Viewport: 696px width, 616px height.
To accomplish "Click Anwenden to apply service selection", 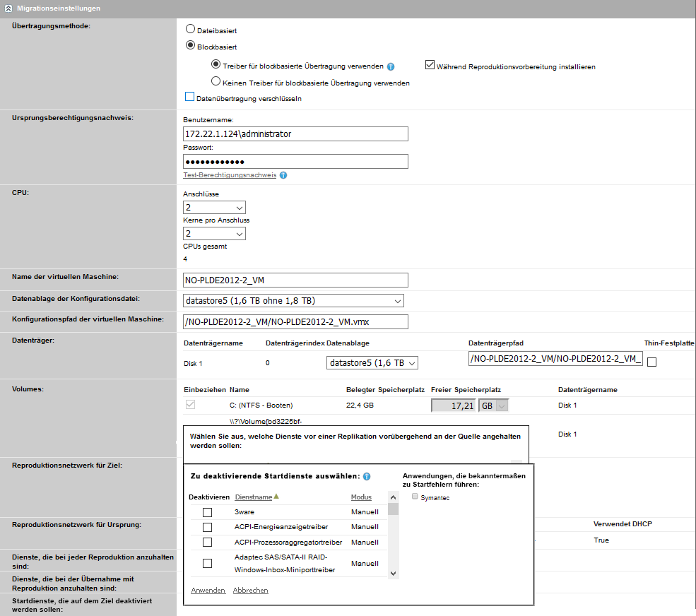I will click(208, 590).
